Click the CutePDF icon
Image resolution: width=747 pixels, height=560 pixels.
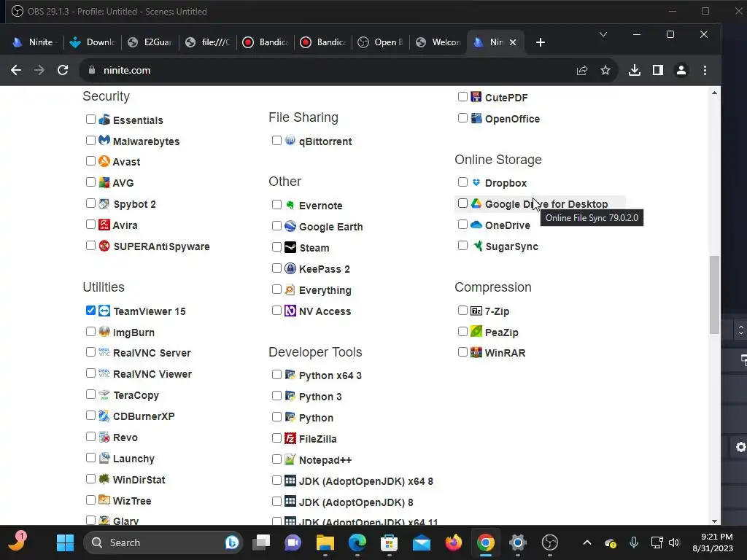[476, 97]
